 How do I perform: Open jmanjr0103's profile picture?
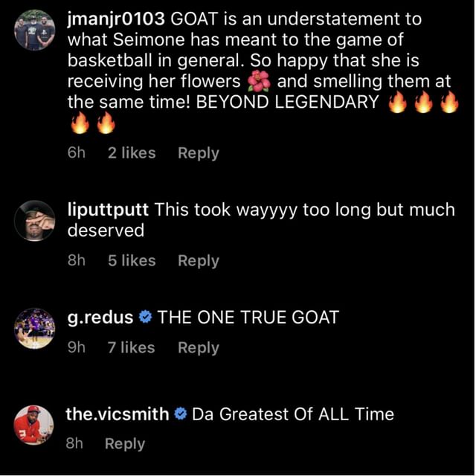point(35,30)
